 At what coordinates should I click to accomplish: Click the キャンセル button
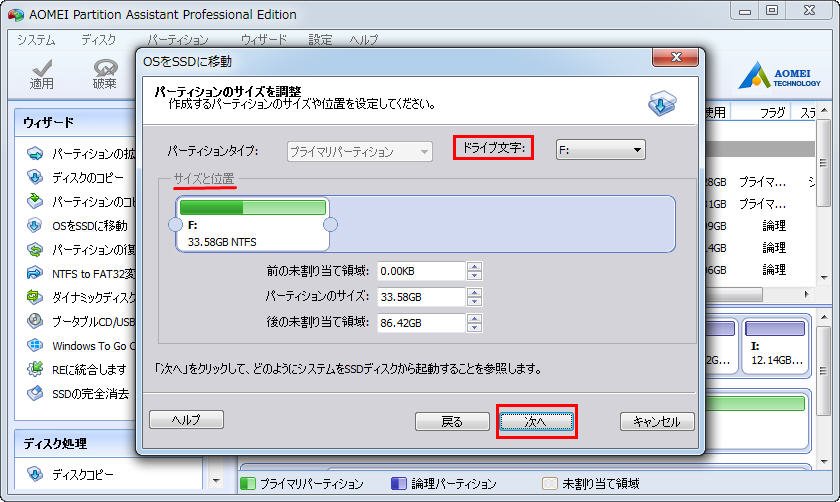click(x=657, y=422)
